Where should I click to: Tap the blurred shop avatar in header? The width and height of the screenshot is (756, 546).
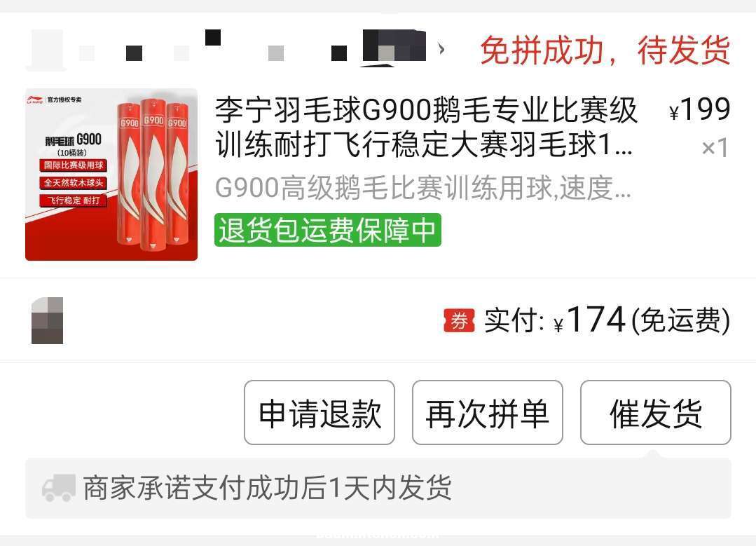[x=47, y=48]
